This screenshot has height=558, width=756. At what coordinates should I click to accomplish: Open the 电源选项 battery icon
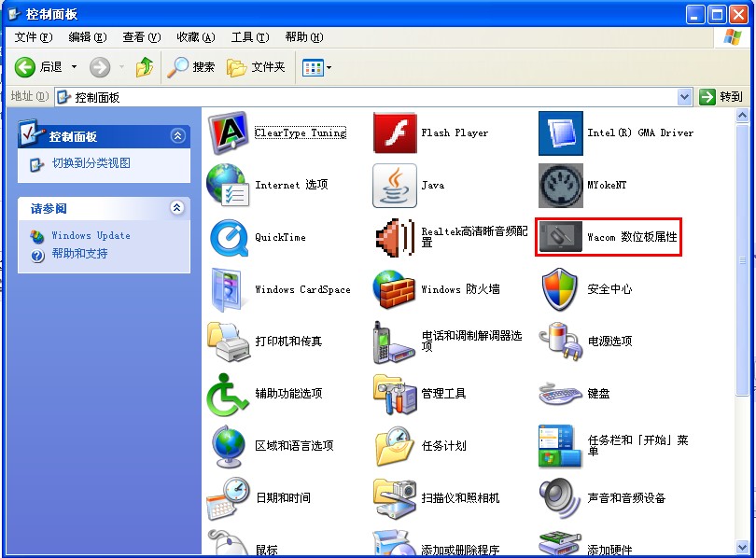[560, 342]
